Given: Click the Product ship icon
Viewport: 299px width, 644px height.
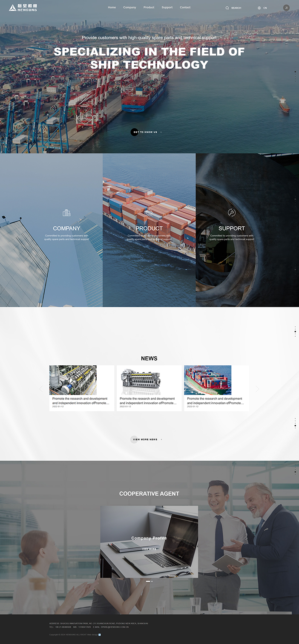Looking at the screenshot, I should point(149,213).
